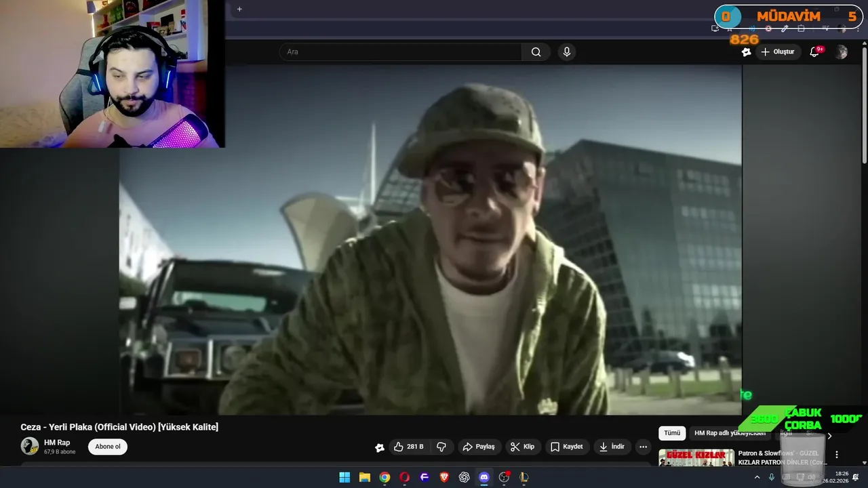
Task: Click the taskbar microphone tray icon
Action: (x=772, y=477)
